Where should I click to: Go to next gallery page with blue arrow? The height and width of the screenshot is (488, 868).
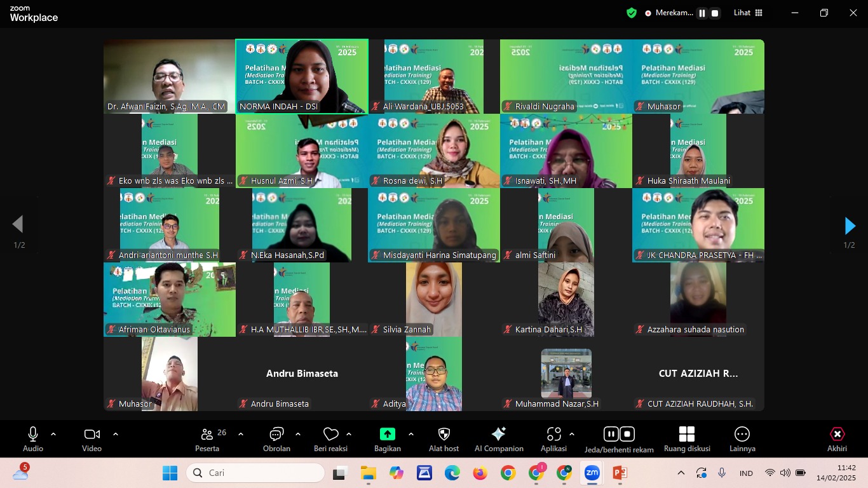coord(850,226)
